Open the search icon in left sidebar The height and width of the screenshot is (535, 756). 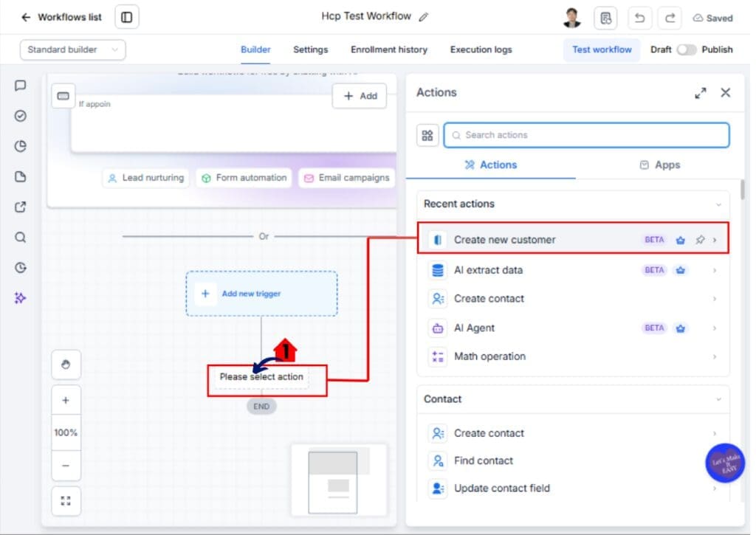(x=20, y=237)
